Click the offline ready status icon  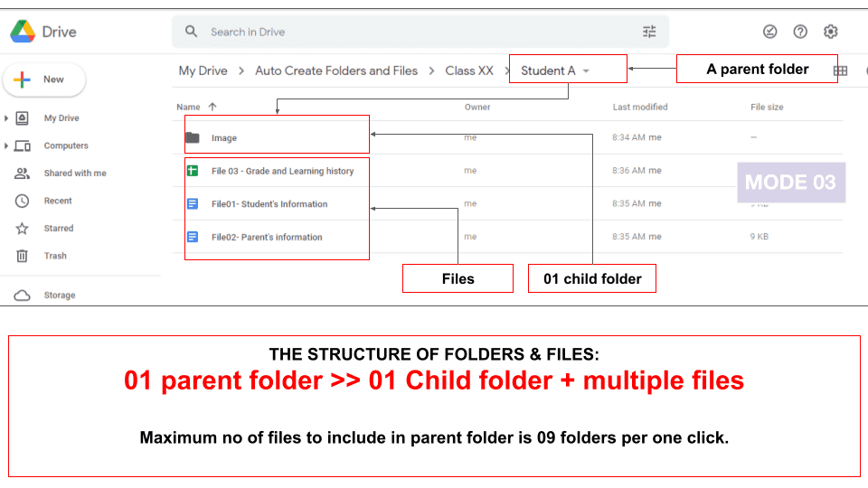pos(769,32)
